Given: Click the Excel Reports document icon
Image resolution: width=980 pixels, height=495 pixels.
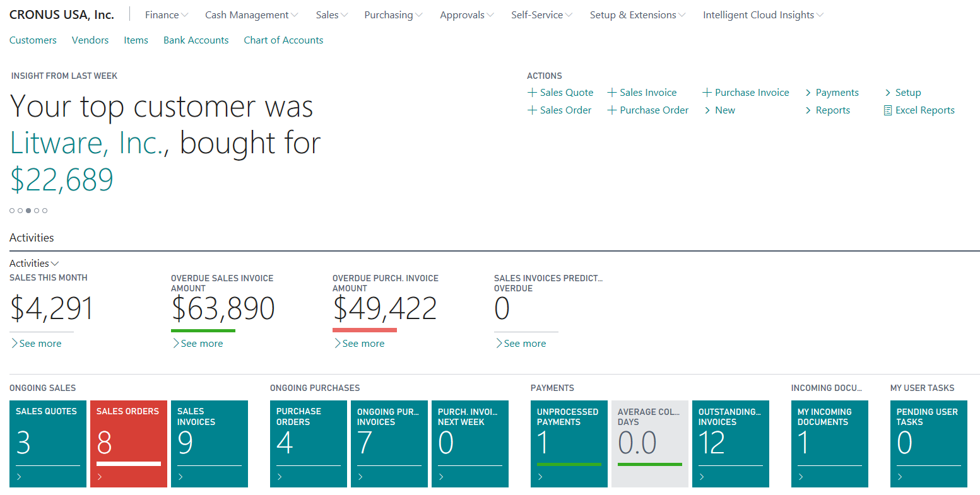Looking at the screenshot, I should 888,110.
